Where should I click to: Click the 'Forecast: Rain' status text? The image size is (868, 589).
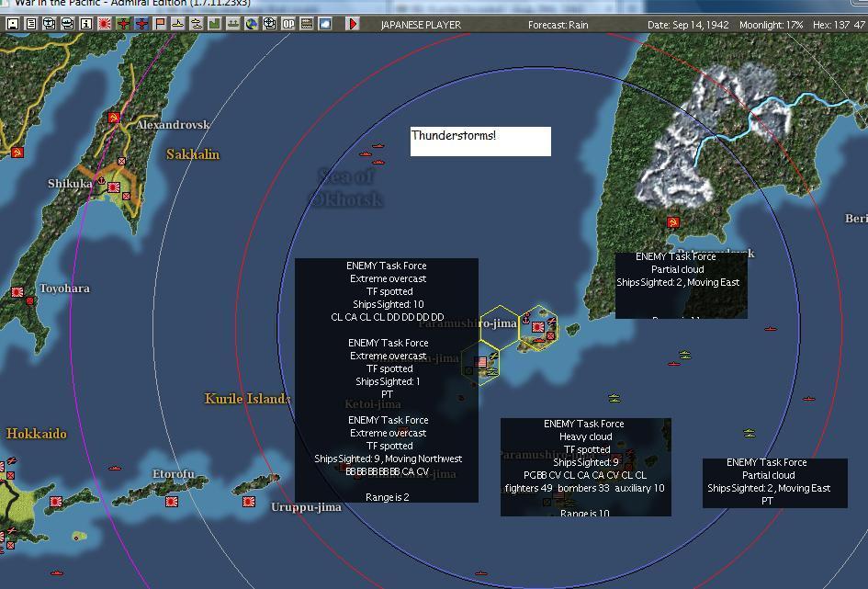[x=558, y=25]
